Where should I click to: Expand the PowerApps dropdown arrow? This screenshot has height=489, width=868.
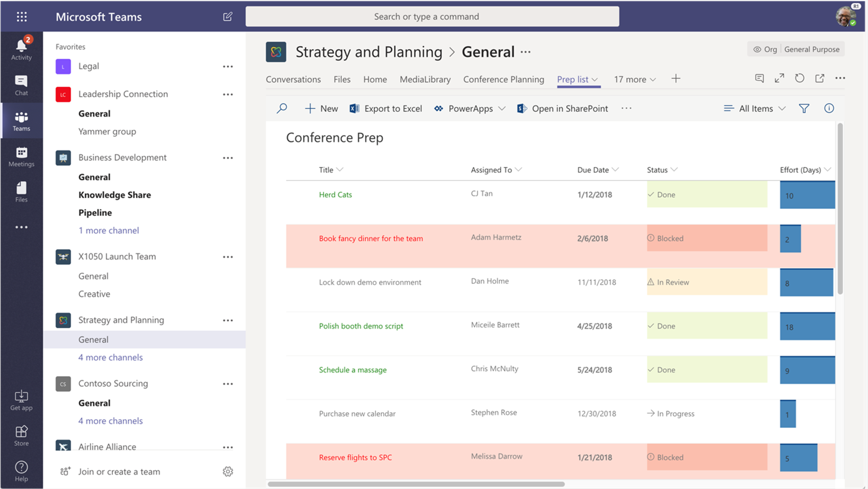point(503,108)
